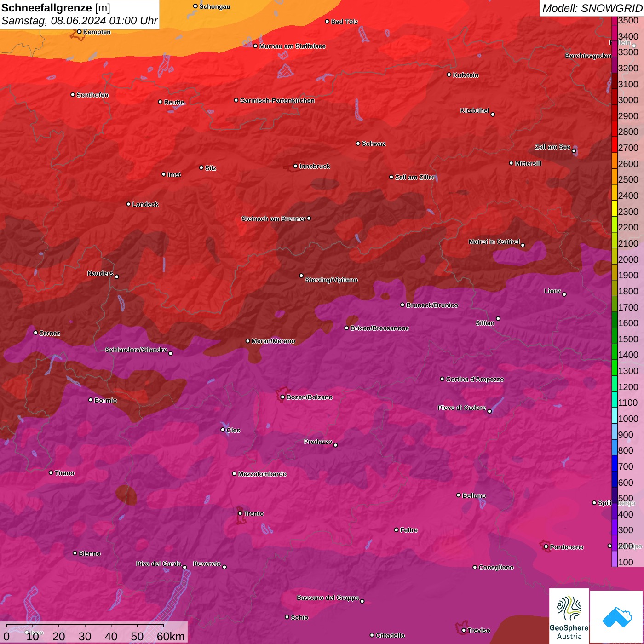Click the Pordenone city marker

click(546, 546)
